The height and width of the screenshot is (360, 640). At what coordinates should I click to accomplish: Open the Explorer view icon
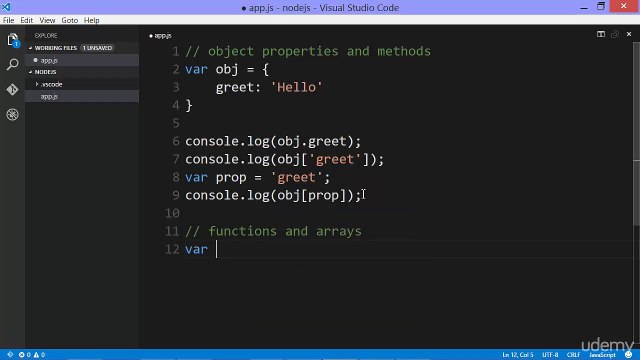point(13,40)
